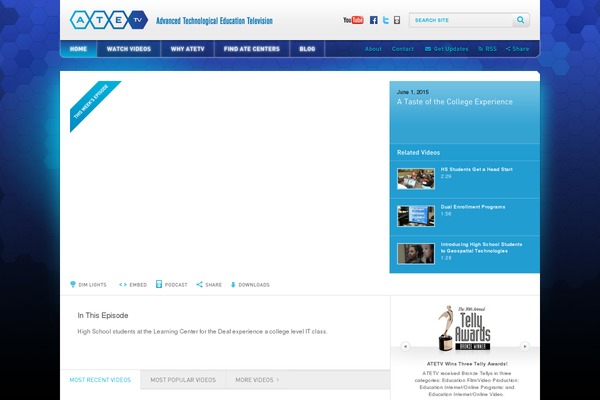This screenshot has width=600, height=400.
Task: Focus the Search Site input field
Action: click(x=461, y=20)
